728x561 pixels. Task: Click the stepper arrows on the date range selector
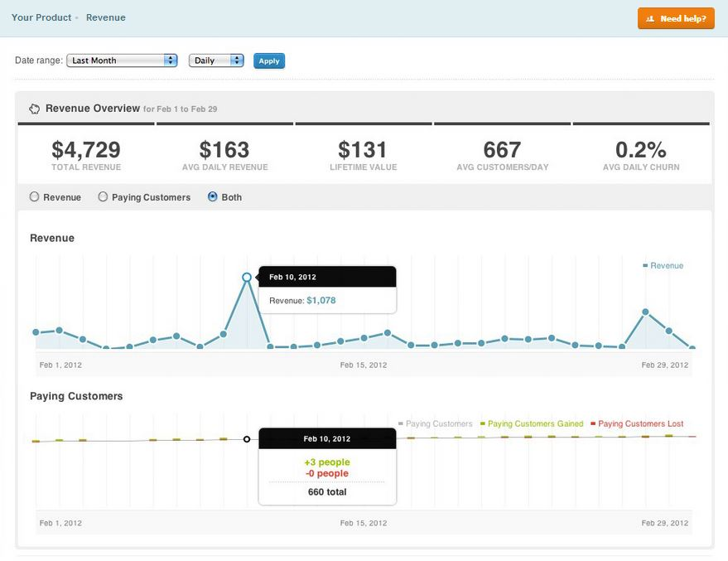(171, 60)
